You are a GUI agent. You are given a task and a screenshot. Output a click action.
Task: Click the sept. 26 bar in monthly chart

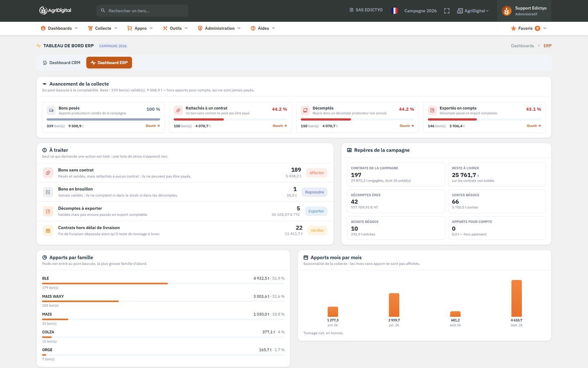[x=517, y=298]
